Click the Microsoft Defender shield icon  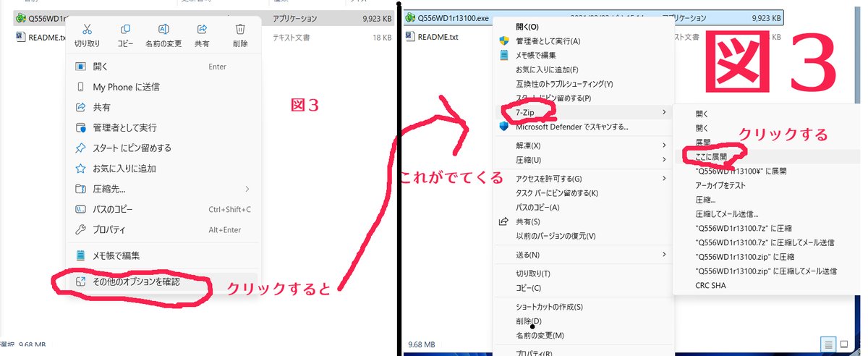pos(504,127)
